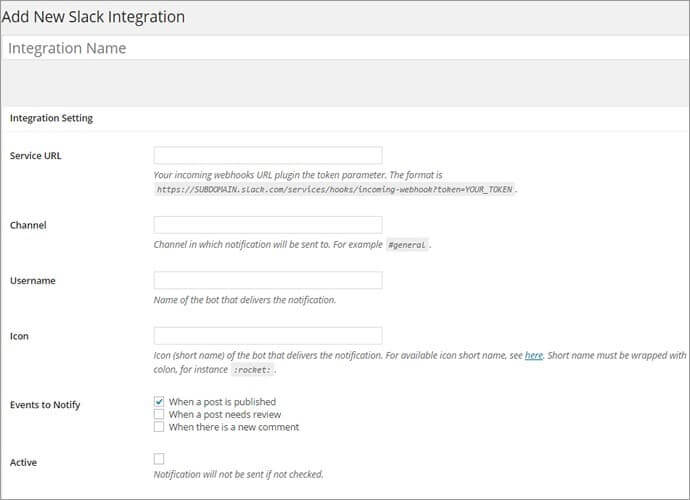Viewport: 690px width, 500px height.
Task: Click the Service URL label
Action: [36, 156]
